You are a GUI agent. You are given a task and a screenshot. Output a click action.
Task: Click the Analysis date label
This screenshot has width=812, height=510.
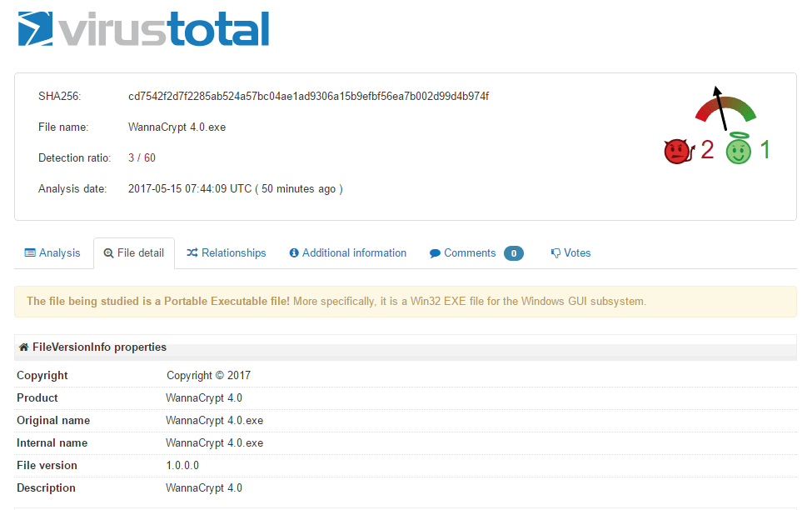[72, 188]
